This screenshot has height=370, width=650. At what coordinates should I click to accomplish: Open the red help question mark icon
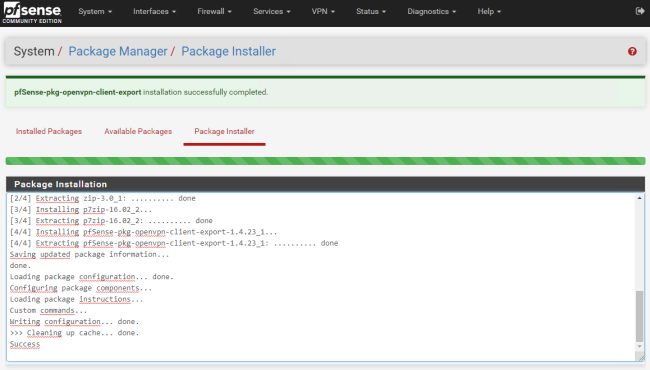coord(632,51)
